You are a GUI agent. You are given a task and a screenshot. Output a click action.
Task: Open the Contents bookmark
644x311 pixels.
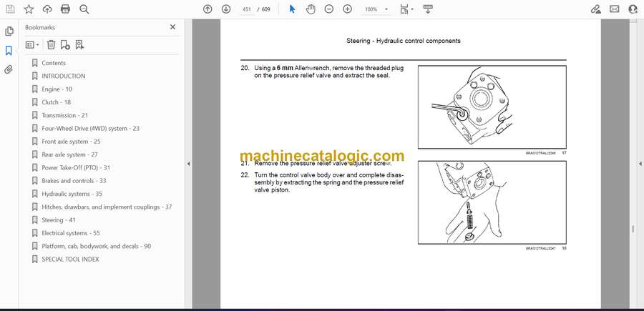pyautogui.click(x=54, y=63)
